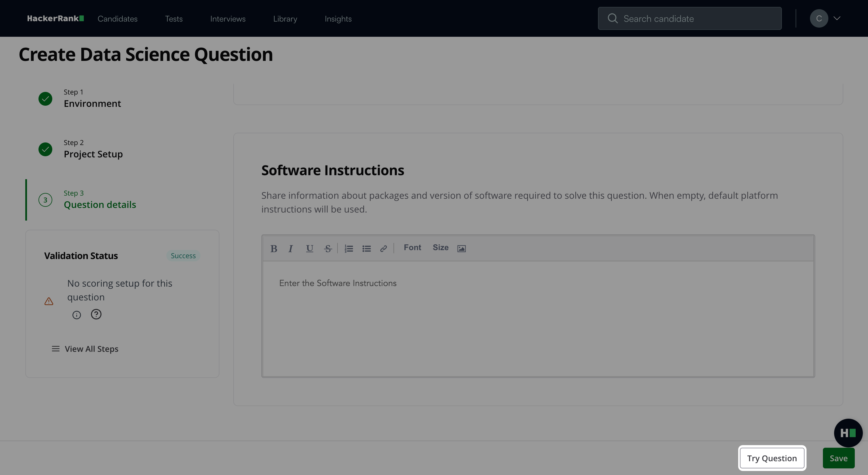The image size is (868, 475).
Task: Apply strikethrough formatting
Action: tap(328, 249)
